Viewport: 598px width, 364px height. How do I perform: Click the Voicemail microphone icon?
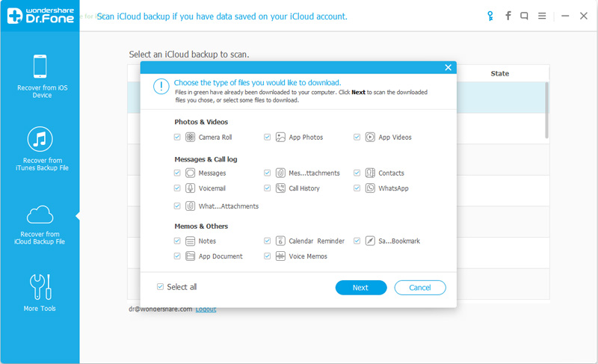point(190,188)
